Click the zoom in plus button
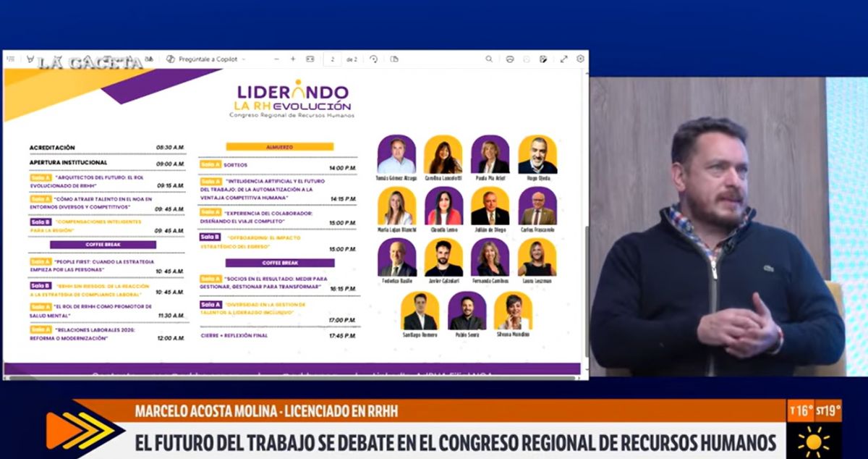Viewport: 868px width, 459px height. pos(293,59)
